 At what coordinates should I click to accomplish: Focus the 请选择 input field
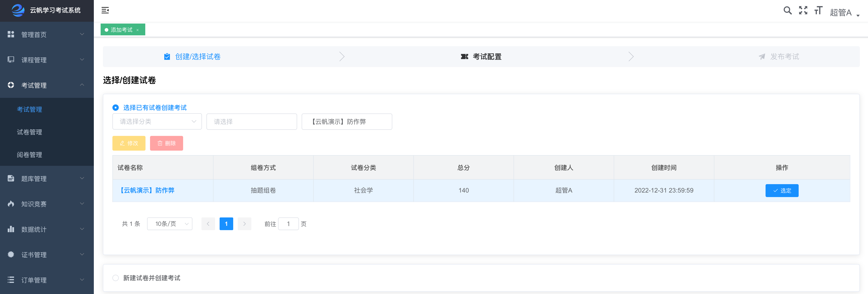(x=252, y=122)
